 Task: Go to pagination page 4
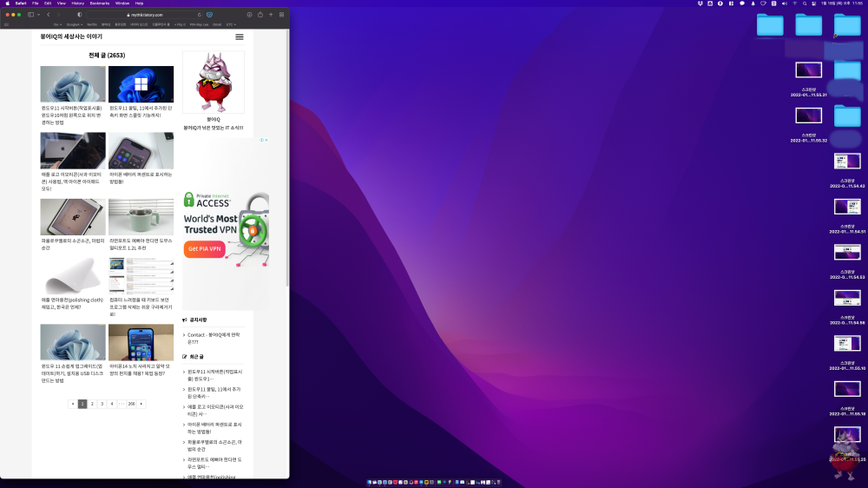tap(112, 404)
